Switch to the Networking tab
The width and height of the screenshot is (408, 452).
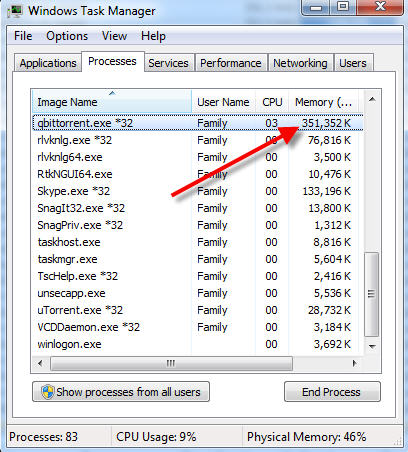pyautogui.click(x=300, y=63)
